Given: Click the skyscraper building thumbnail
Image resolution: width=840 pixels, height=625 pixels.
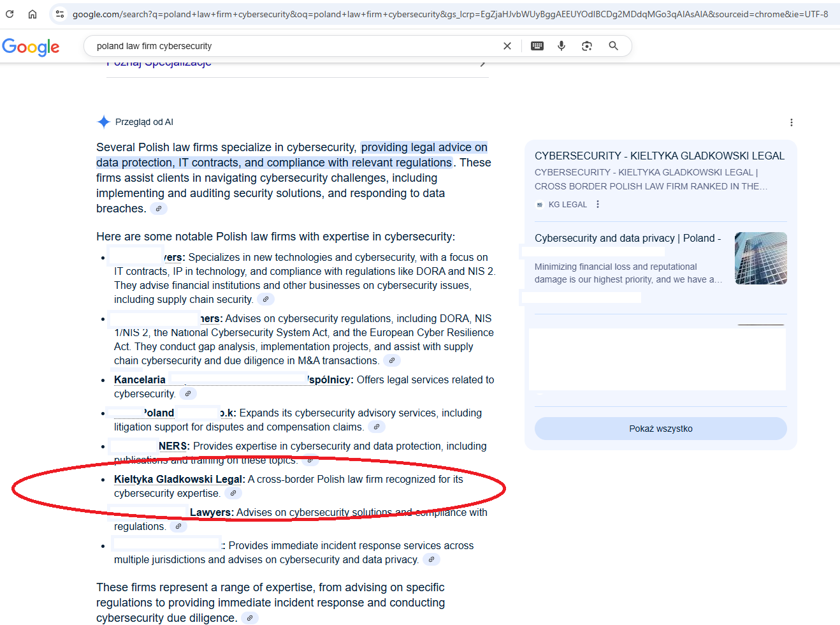Looking at the screenshot, I should [x=760, y=258].
